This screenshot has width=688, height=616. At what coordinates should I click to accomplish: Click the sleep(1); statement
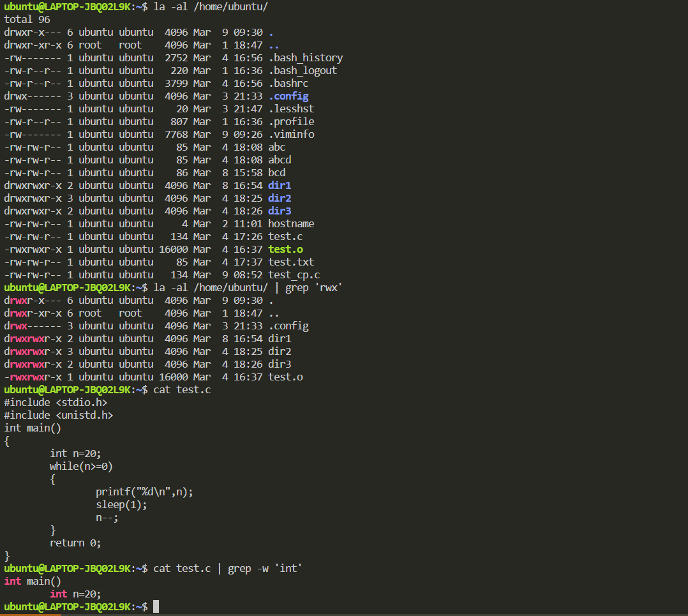click(x=121, y=504)
